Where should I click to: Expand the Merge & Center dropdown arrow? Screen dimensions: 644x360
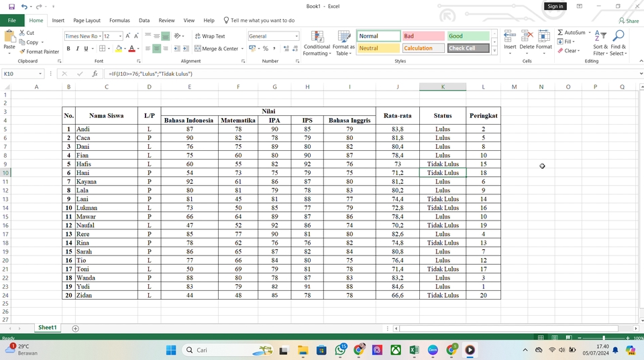242,48
